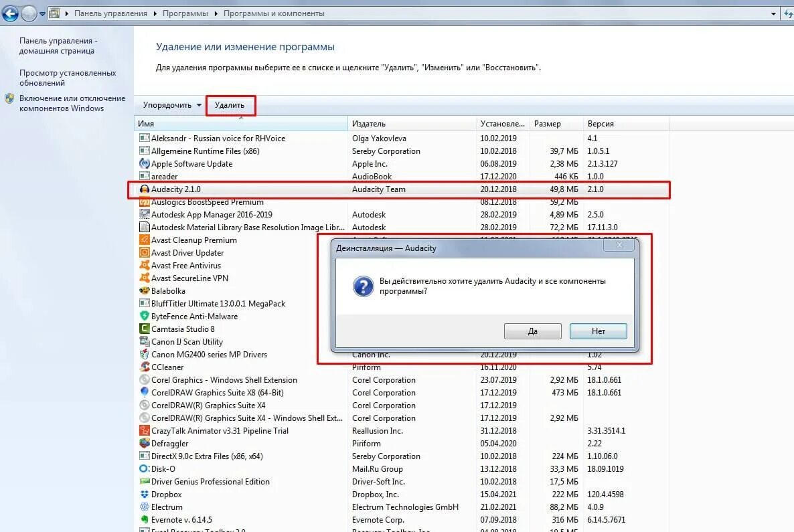Screen dimensions: 794x532
Task: Click the Canon IJ Scan Utility icon
Action: [145, 342]
